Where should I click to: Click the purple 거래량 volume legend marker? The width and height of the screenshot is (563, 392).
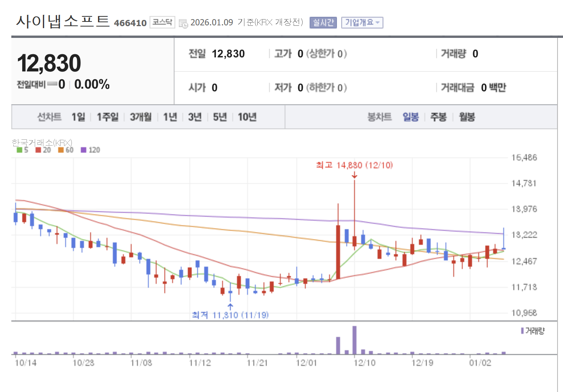tap(522, 331)
